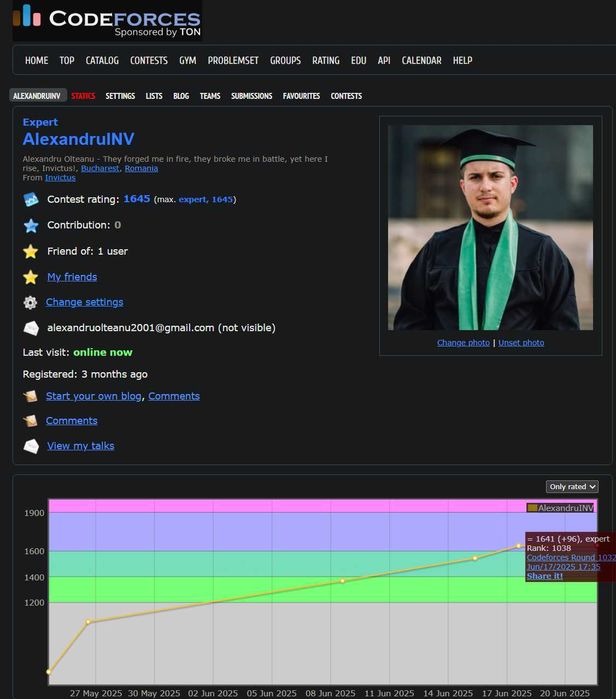This screenshot has width=616, height=699.
Task: Open the GROUPS menu item
Action: (285, 60)
